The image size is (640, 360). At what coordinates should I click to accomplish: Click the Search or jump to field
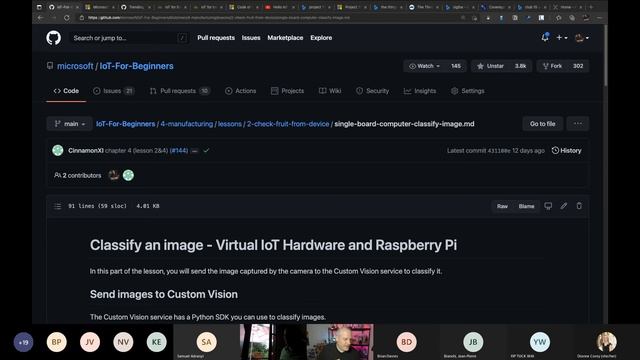click(x=129, y=38)
